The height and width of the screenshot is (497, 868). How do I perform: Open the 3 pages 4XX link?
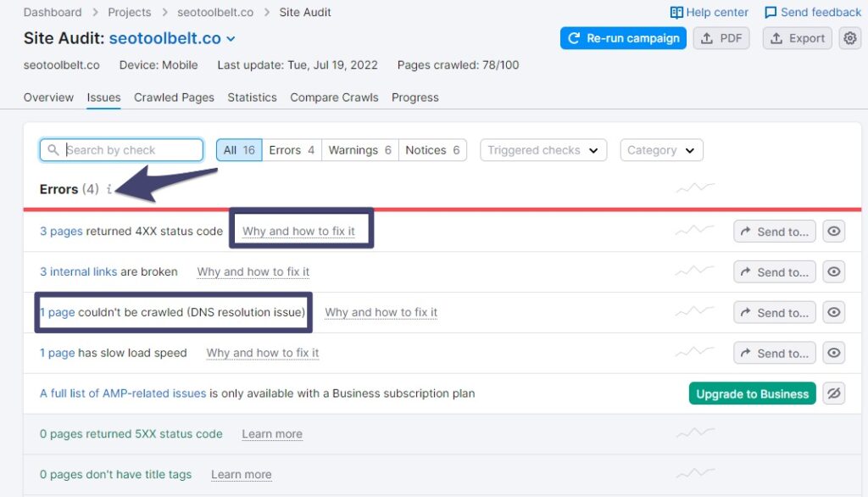(61, 231)
